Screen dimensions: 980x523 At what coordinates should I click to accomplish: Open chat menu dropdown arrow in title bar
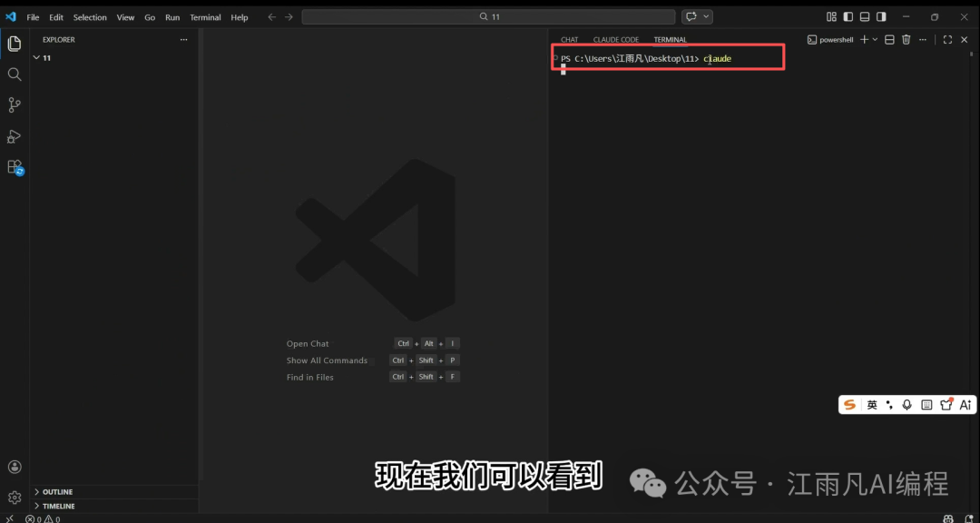click(x=706, y=17)
